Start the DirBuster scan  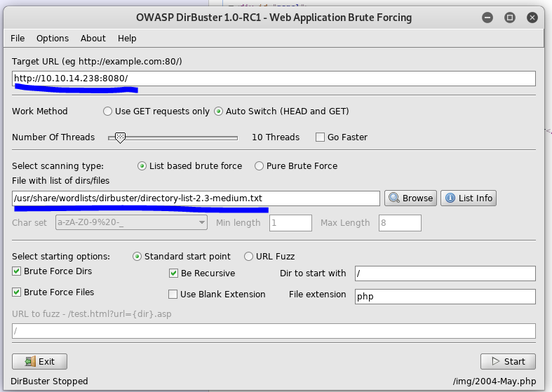508,362
